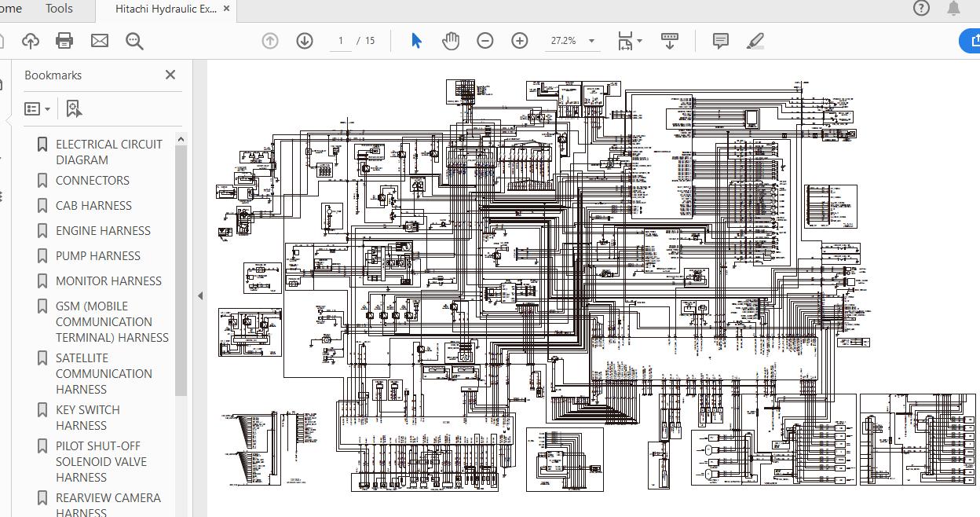Viewport: 980px width, 517px height.
Task: Close the Bookmarks pane with the X
Action: pyautogui.click(x=170, y=75)
